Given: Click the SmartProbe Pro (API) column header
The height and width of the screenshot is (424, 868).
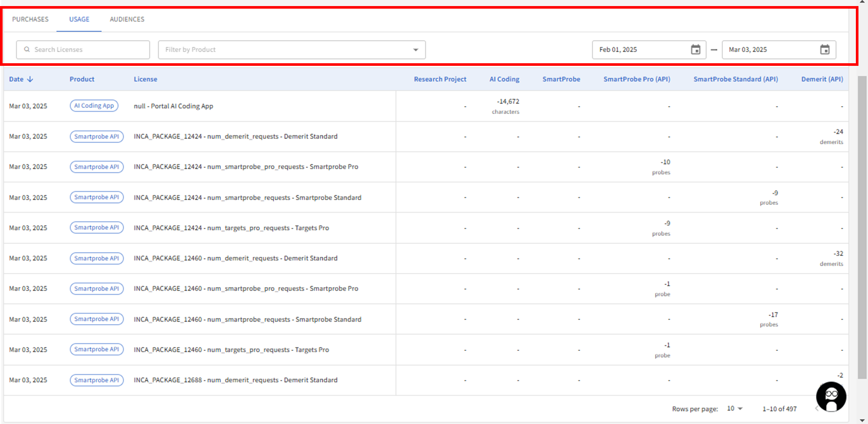Looking at the screenshot, I should click(x=637, y=79).
